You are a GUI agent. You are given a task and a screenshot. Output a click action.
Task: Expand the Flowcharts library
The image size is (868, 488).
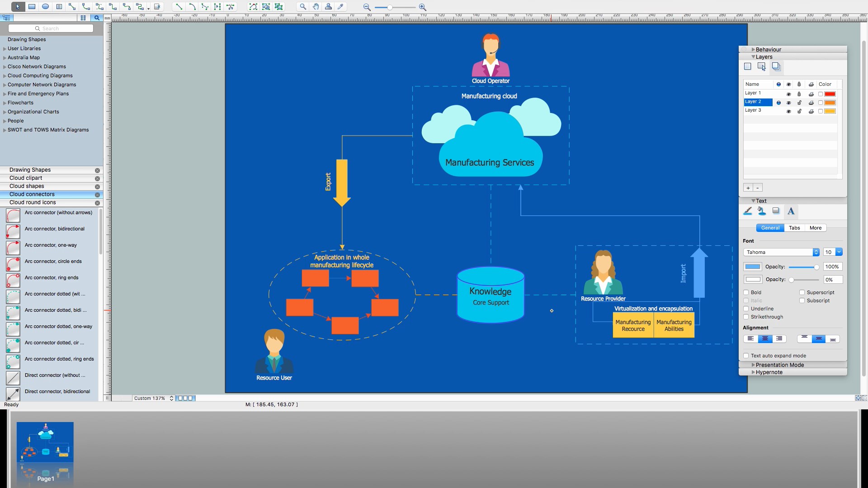tap(5, 103)
